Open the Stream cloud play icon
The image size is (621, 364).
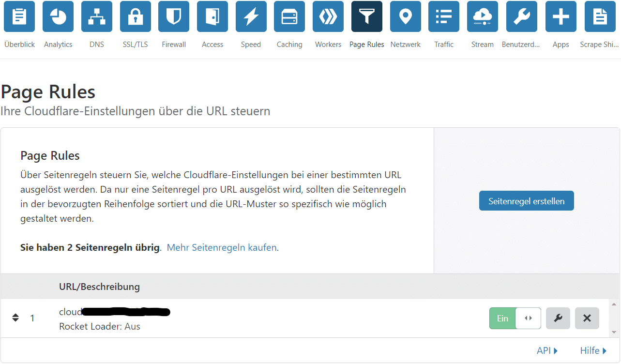pyautogui.click(x=483, y=16)
